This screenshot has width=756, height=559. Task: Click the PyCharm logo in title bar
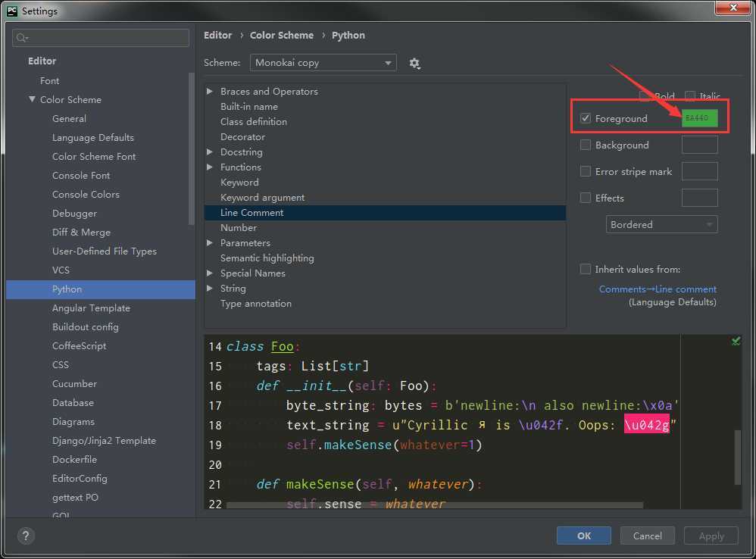click(11, 11)
